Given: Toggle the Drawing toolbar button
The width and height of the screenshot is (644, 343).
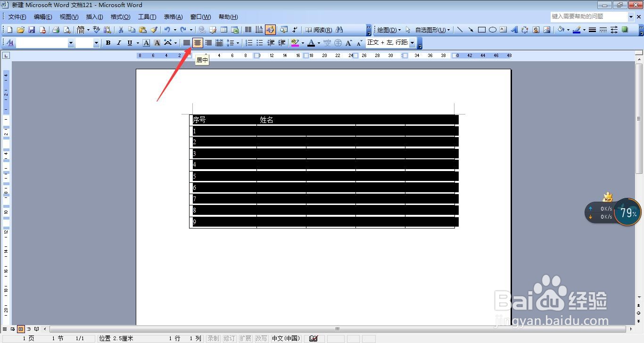Looking at the screenshot, I should tap(270, 30).
